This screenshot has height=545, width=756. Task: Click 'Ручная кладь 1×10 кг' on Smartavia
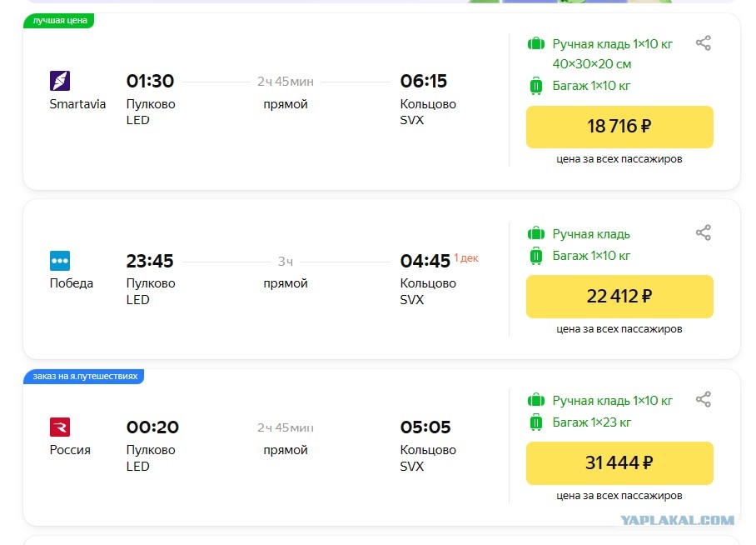pyautogui.click(x=612, y=44)
